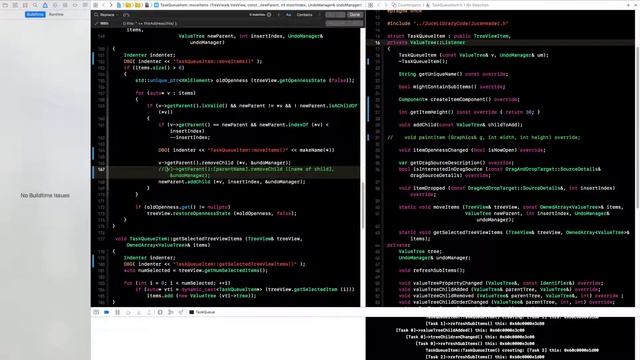Toggle the Aa case-sensitive option
Viewport: 640px width, 360px height.
click(x=289, y=15)
